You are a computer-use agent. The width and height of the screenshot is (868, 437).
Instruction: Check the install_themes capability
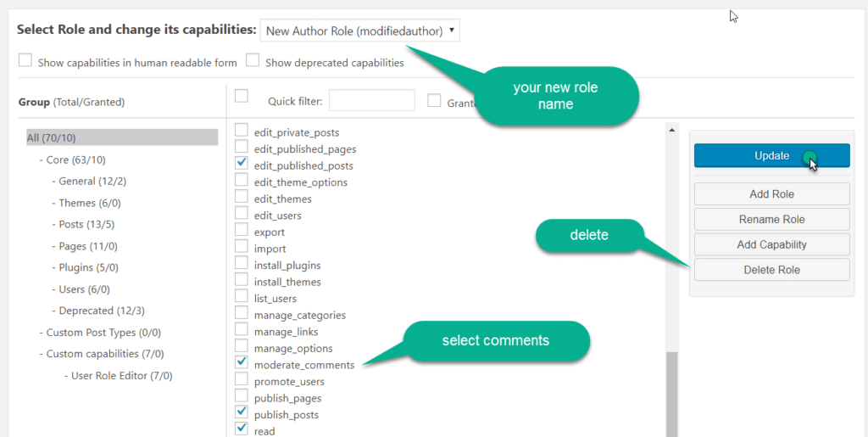pyautogui.click(x=242, y=280)
